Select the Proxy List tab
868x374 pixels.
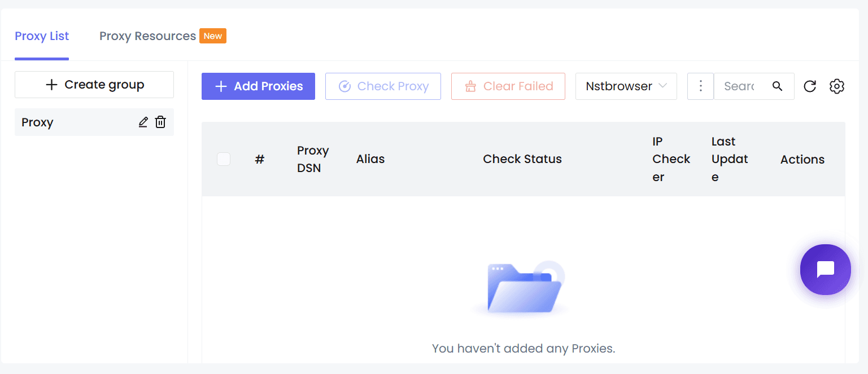click(x=42, y=36)
